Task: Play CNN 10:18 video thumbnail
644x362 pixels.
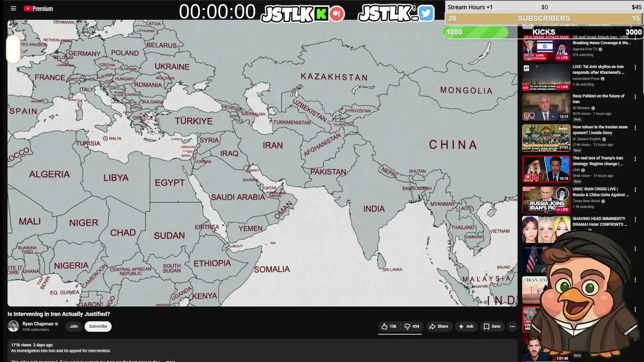Action: coord(546,169)
